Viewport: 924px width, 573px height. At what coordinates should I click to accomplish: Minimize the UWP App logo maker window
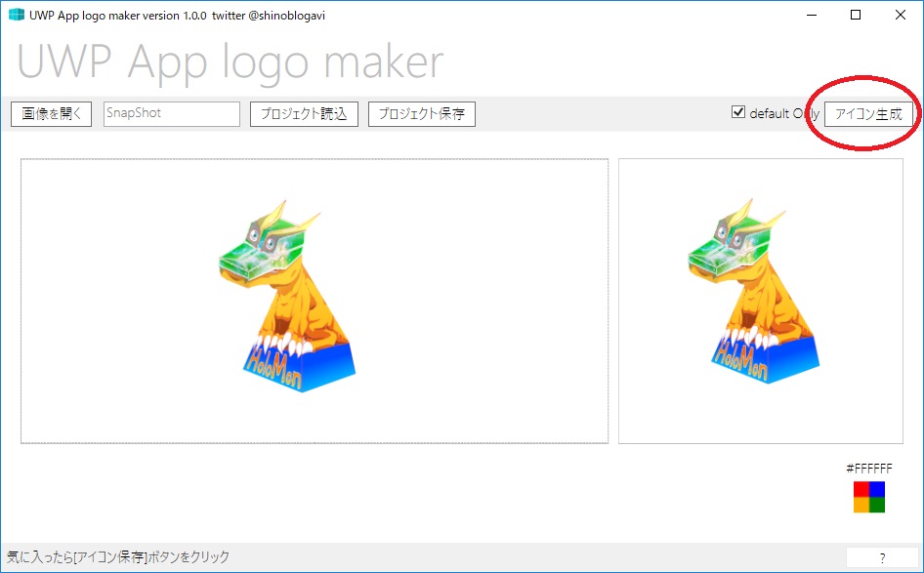[812, 16]
